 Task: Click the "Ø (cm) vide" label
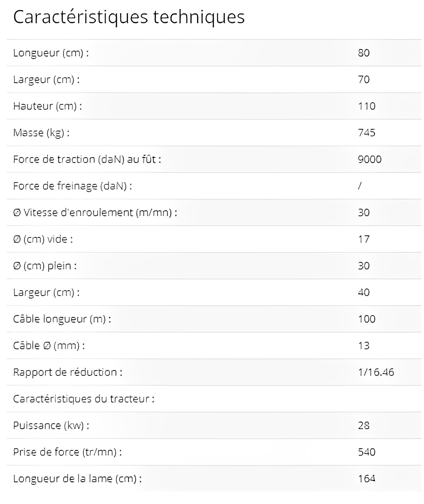pos(43,240)
